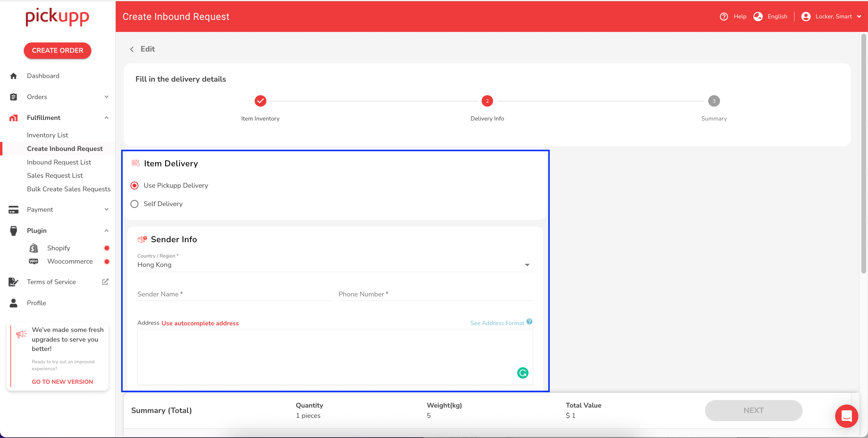Click the Grammarly icon in address box

(523, 373)
